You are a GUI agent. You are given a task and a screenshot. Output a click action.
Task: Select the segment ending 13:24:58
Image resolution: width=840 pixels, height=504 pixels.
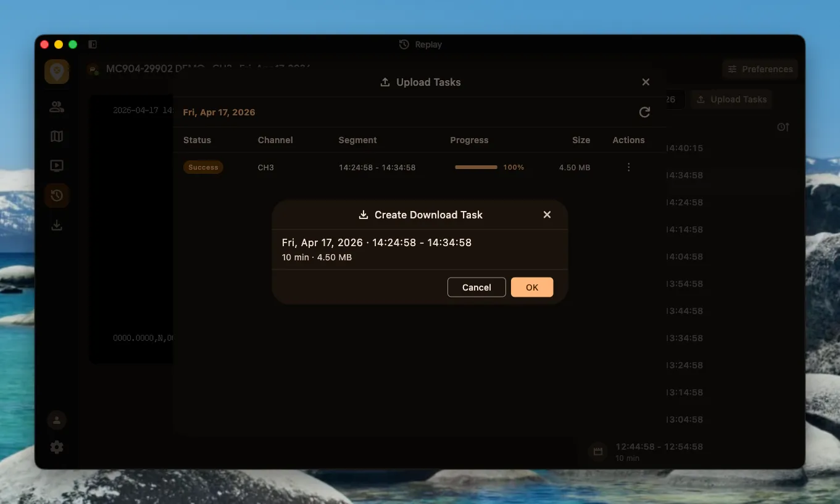(684, 365)
